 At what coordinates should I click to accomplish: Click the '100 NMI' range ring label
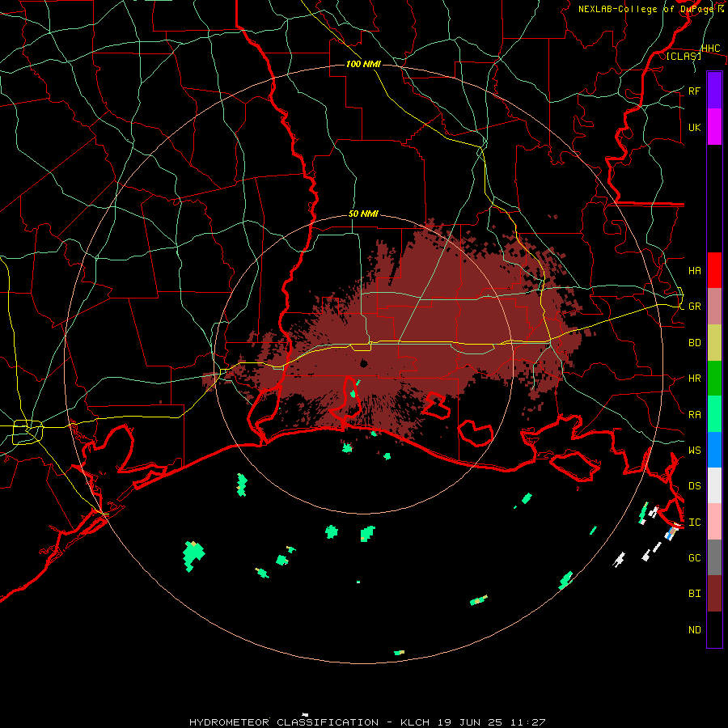363,64
